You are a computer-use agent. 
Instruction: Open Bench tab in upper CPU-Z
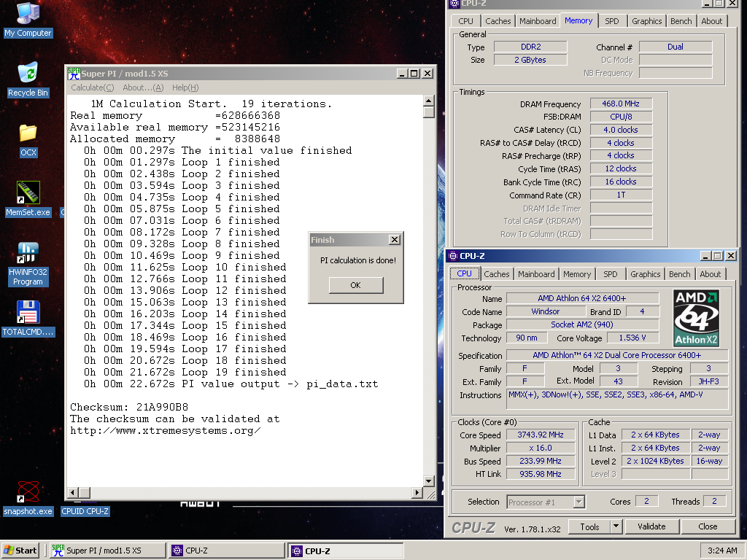click(681, 21)
